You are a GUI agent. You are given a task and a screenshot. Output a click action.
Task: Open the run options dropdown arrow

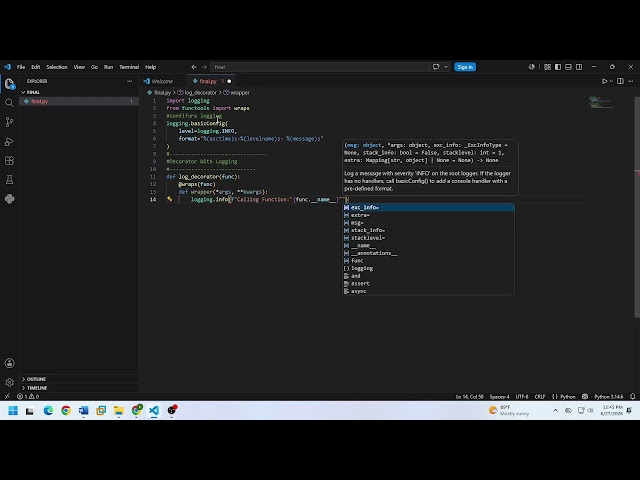(x=611, y=81)
